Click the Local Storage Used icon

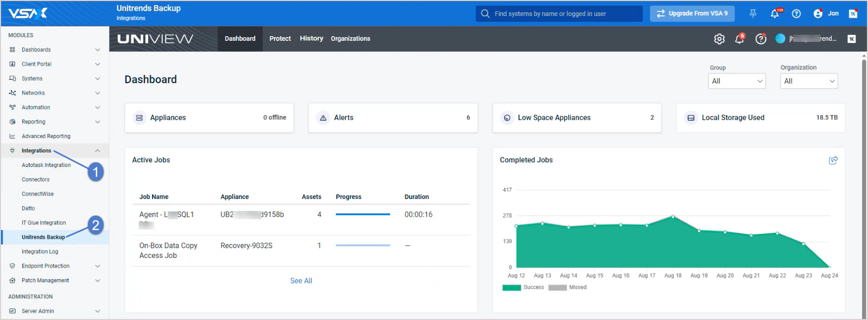[x=691, y=118]
